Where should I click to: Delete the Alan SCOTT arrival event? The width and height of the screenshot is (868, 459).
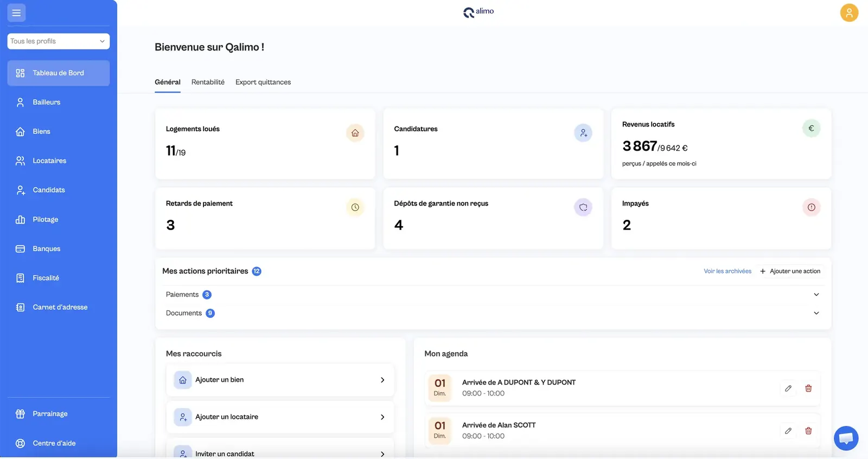click(808, 431)
